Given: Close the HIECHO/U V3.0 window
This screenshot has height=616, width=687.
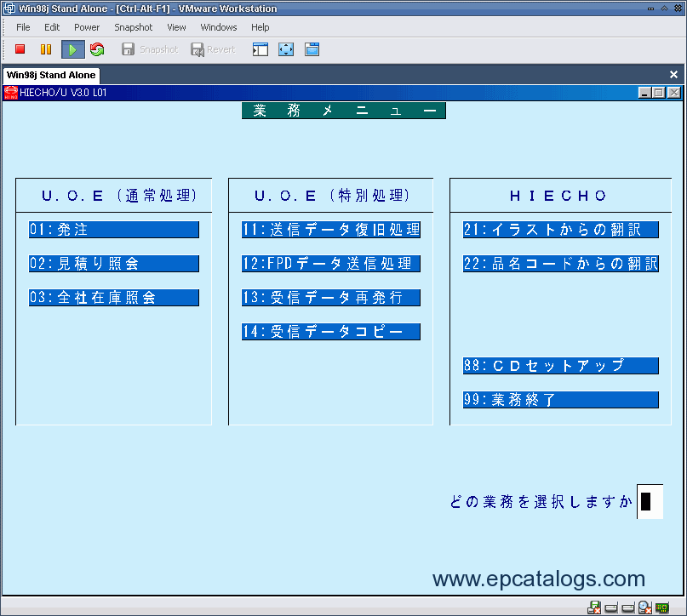Looking at the screenshot, I should pyautogui.click(x=674, y=93).
